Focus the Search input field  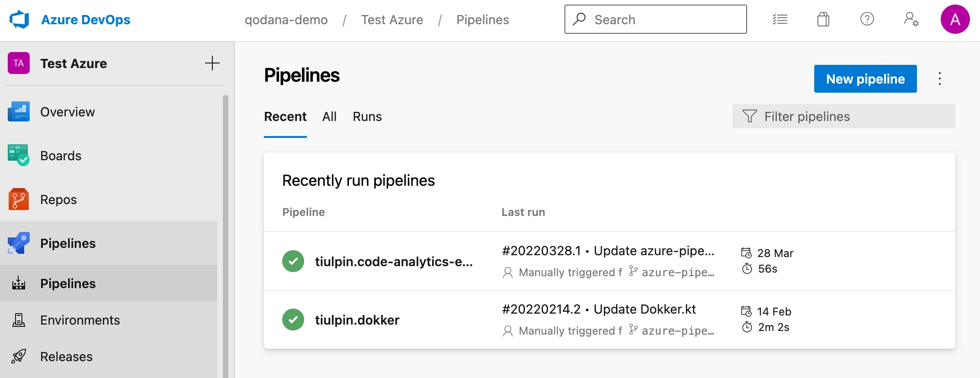tap(655, 19)
